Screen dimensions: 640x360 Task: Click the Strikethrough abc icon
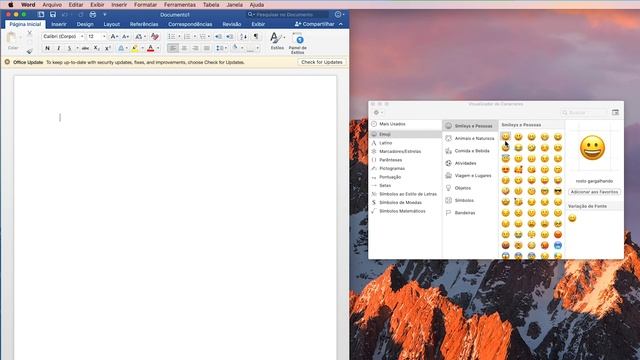click(x=85, y=48)
